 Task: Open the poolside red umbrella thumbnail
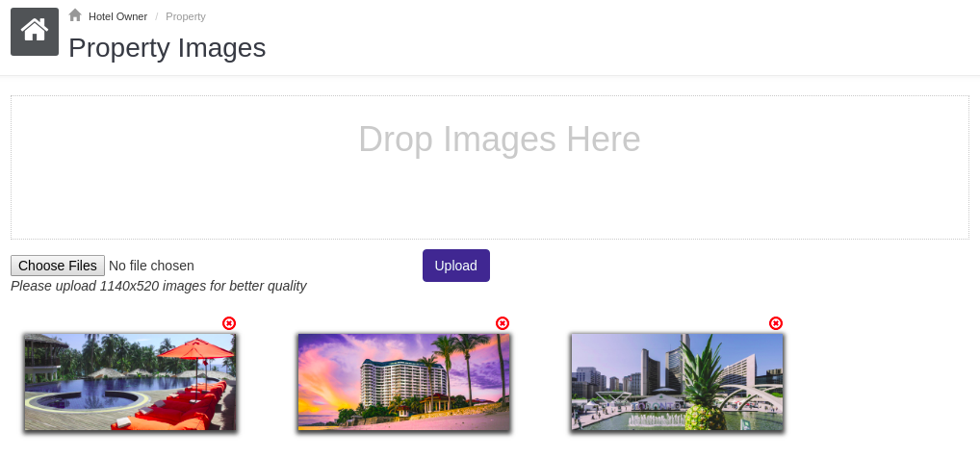pos(130,382)
